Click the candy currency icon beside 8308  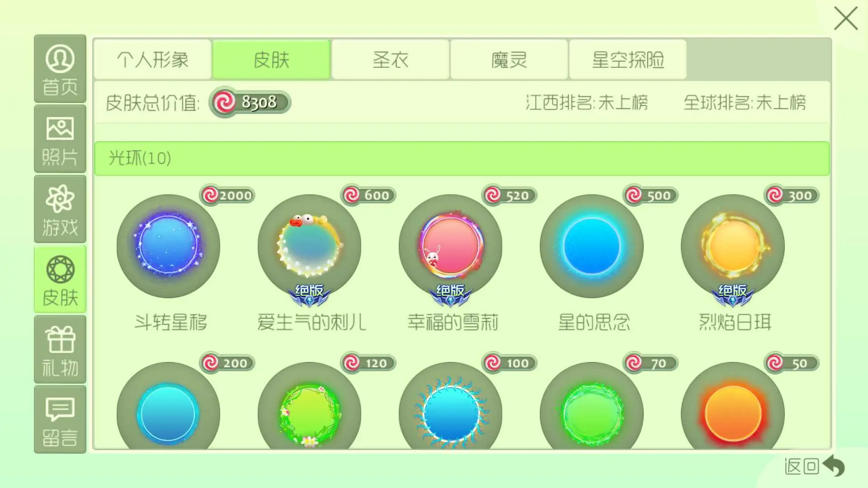[x=224, y=102]
